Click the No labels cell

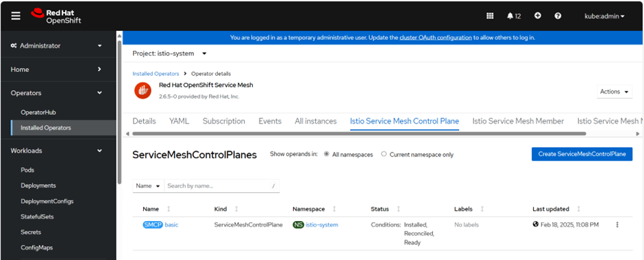(x=467, y=224)
